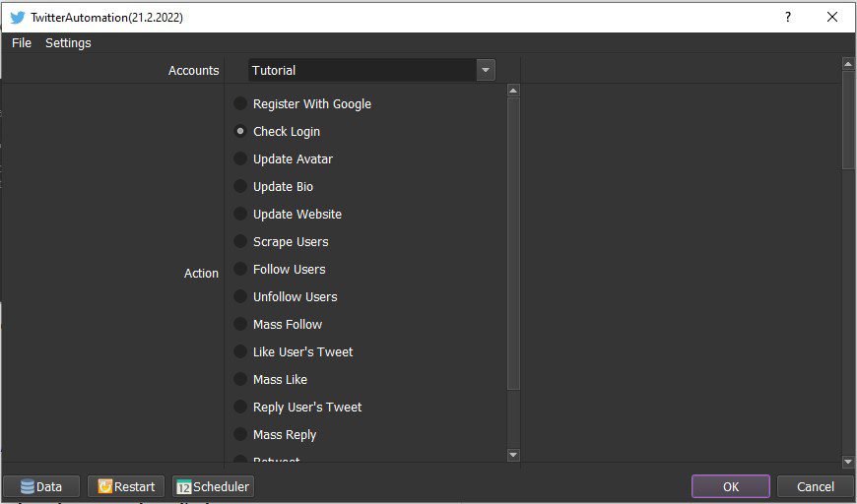Screen dimensions: 857x504
Task: Click the Cancel button
Action: coord(816,486)
